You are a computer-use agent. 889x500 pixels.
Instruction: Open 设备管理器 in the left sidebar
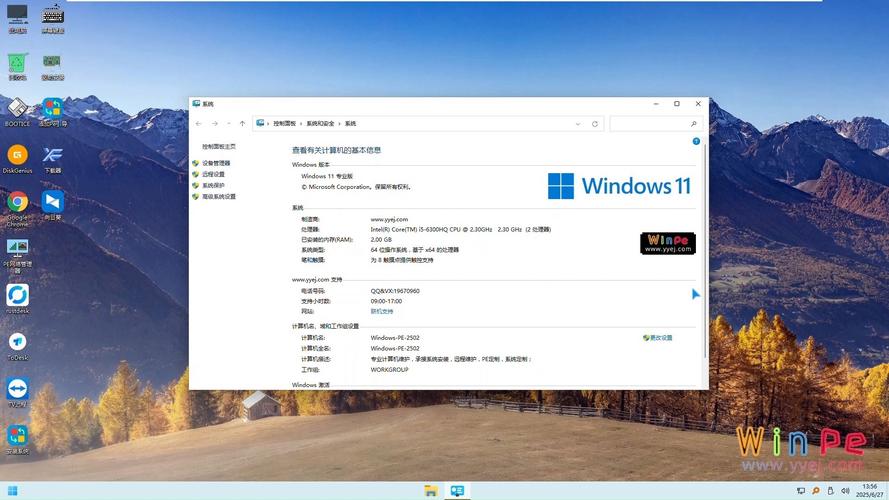[216, 163]
